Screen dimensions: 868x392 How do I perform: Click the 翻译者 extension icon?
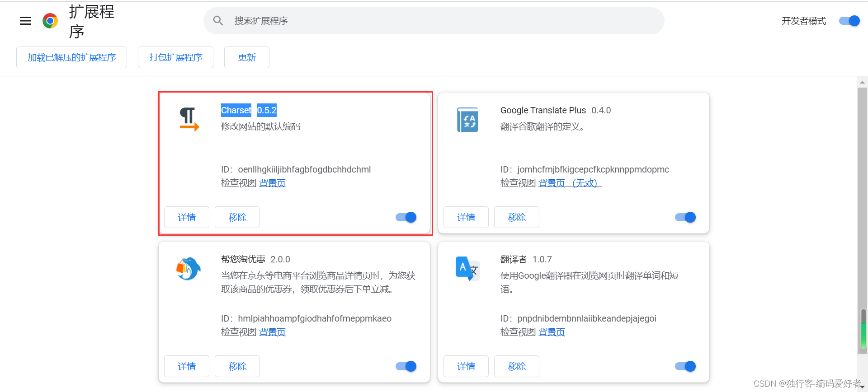467,269
